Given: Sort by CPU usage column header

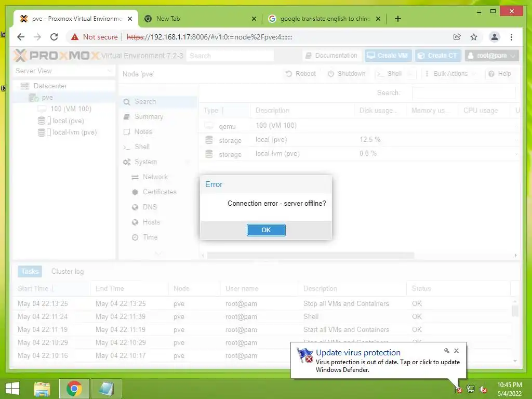Looking at the screenshot, I should tap(484, 110).
